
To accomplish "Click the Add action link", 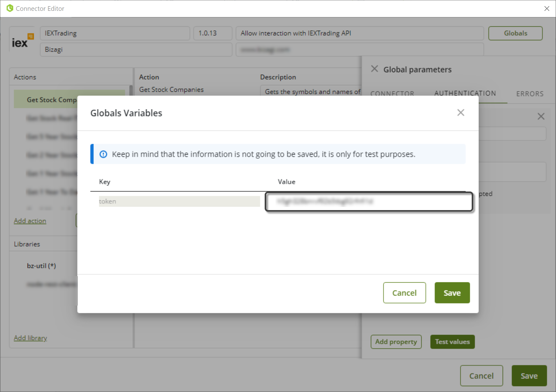I will (x=30, y=221).
